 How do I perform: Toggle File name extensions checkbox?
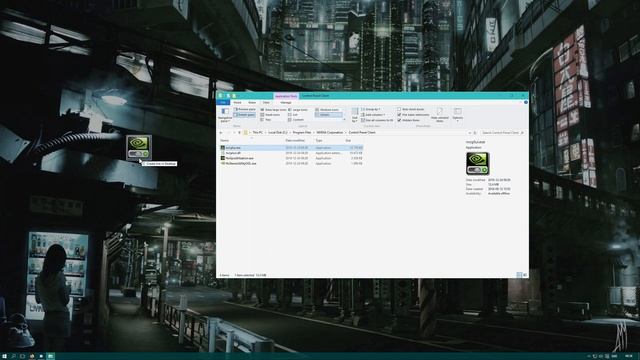coord(413,115)
